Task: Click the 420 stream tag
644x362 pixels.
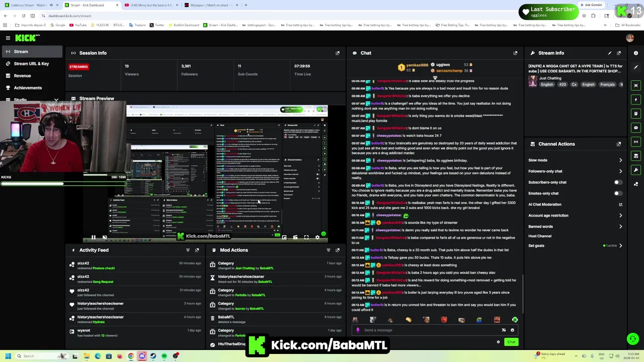Action: pos(562,84)
